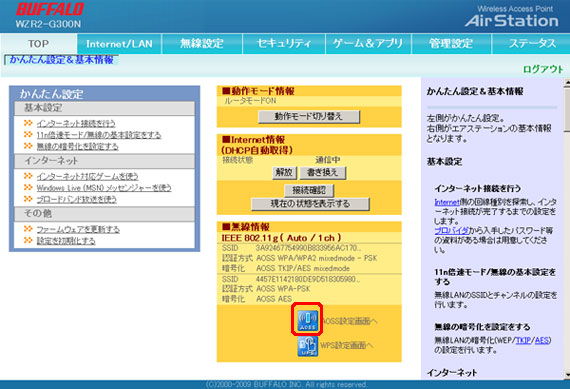Go to the ステータス tab
Image resolution: width=570 pixels, height=389 pixels.
point(531,44)
